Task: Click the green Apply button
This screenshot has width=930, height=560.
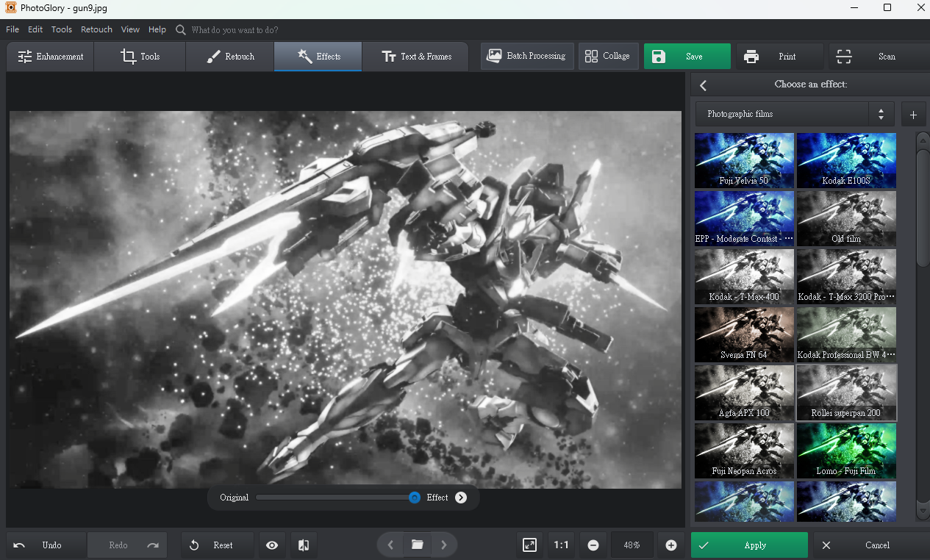Action: pyautogui.click(x=749, y=545)
